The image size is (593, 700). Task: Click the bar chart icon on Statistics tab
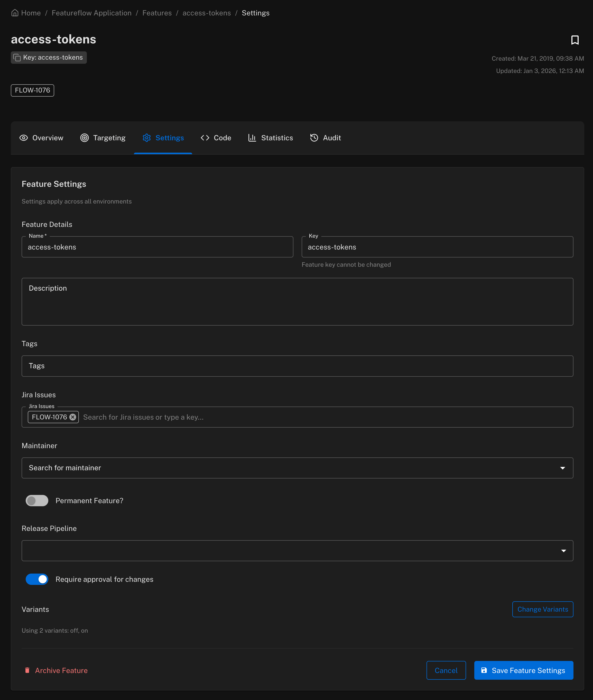coord(252,138)
